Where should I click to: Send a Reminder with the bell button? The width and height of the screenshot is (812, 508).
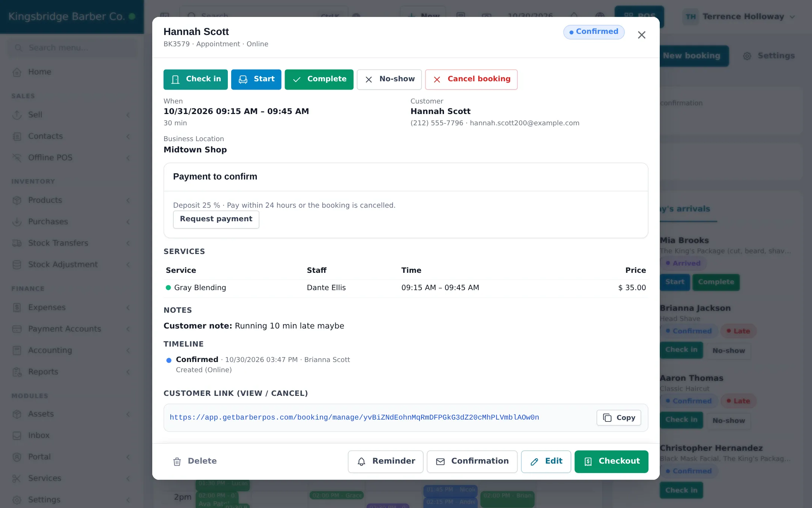click(x=386, y=461)
